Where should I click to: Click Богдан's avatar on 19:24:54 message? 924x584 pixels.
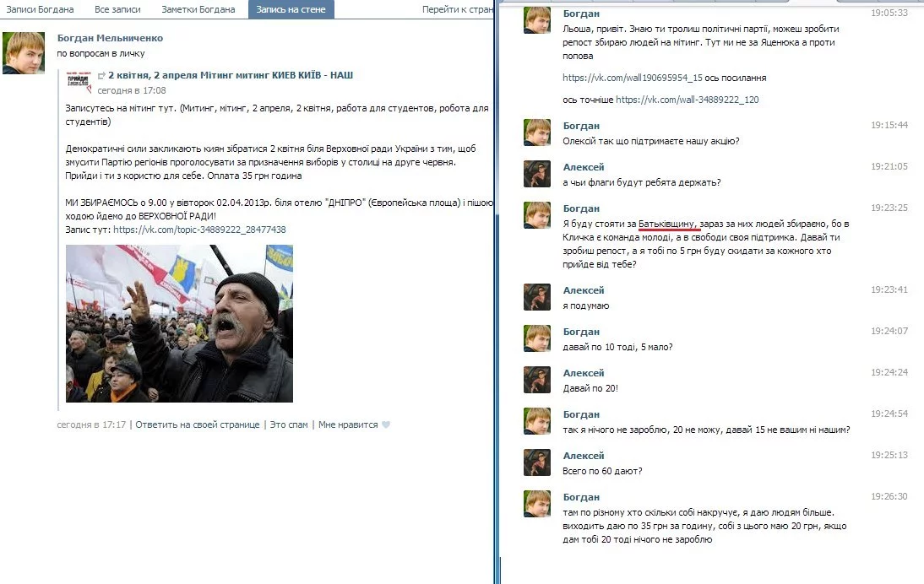pos(537,421)
